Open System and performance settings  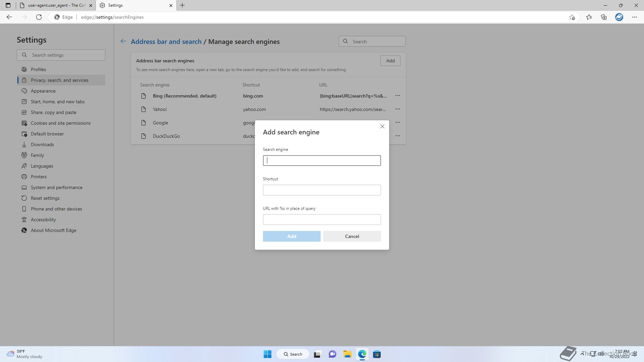[x=61, y=187]
